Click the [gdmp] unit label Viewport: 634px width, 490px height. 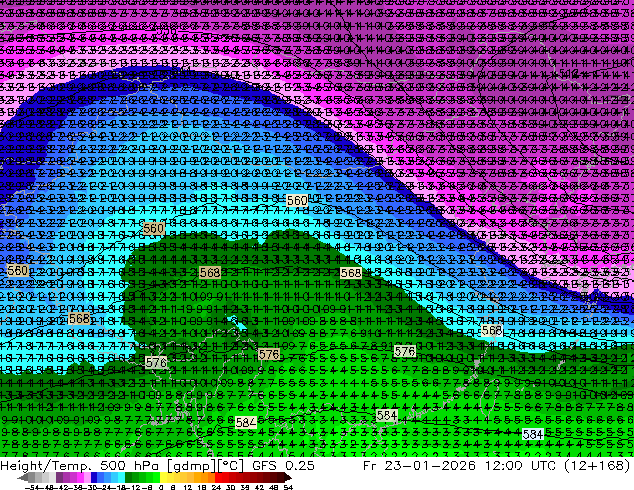(x=192, y=466)
